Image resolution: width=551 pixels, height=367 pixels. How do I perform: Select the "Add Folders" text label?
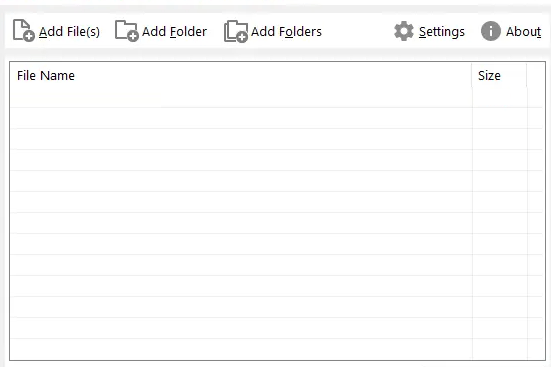click(x=286, y=32)
